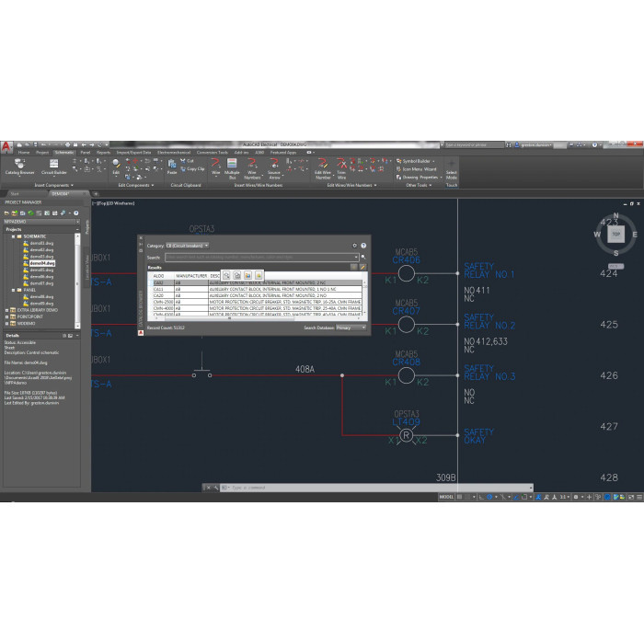Expand the Insert Components panel
644x644 pixels.
pos(53,185)
